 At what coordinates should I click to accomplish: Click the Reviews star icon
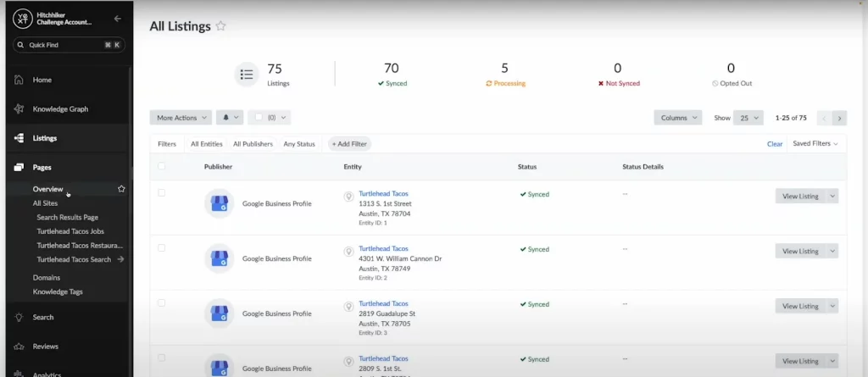coord(19,347)
